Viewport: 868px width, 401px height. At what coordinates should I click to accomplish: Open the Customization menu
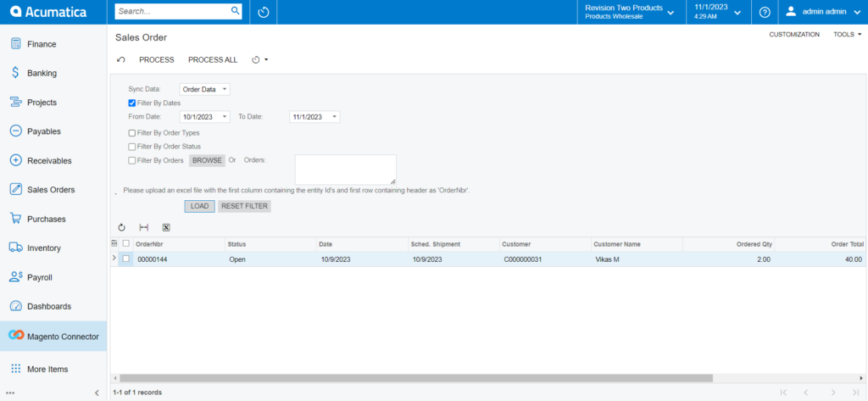point(794,35)
